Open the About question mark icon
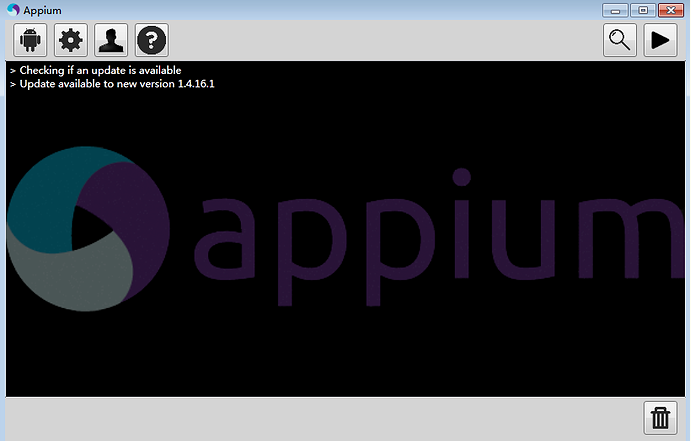Viewport: 691px width, 441px height. coord(152,40)
